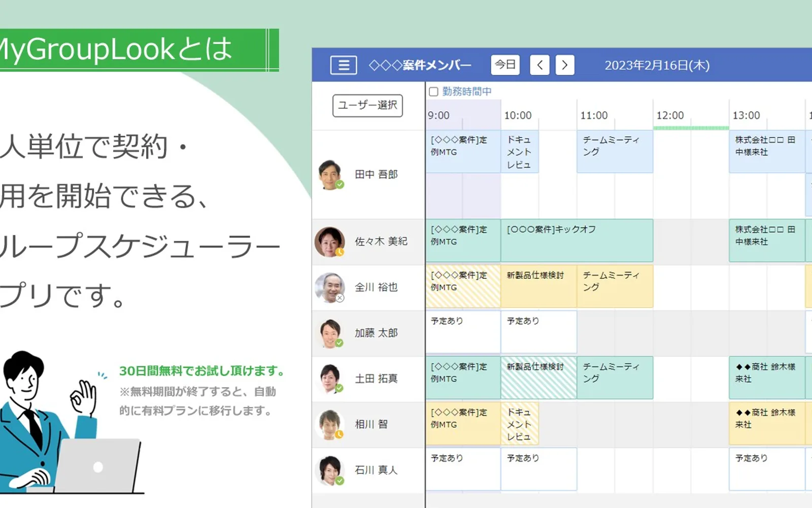This screenshot has height=508, width=812.
Task: Toggle the 勤務時間中 checkbox
Action: (433, 92)
